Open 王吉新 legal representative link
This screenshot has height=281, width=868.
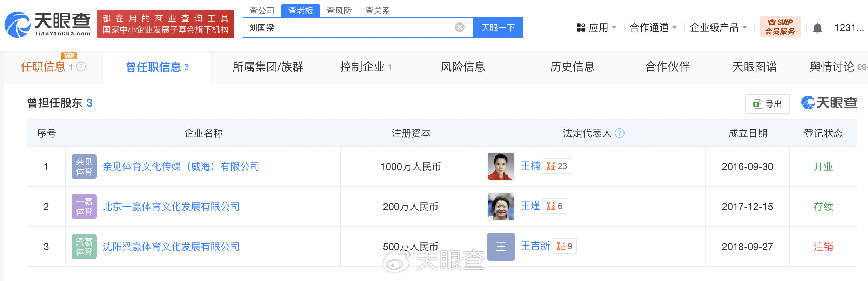point(535,246)
